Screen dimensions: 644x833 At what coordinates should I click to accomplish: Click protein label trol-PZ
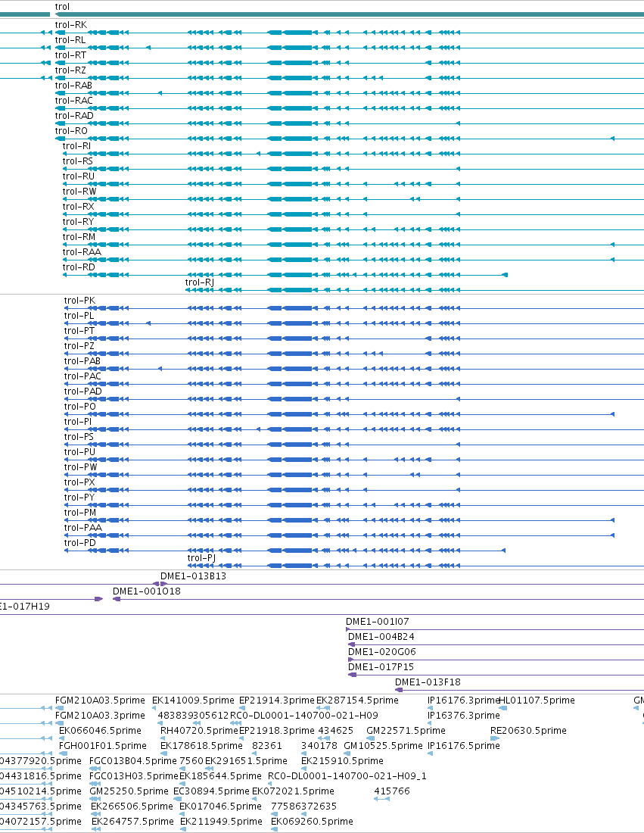pos(79,346)
